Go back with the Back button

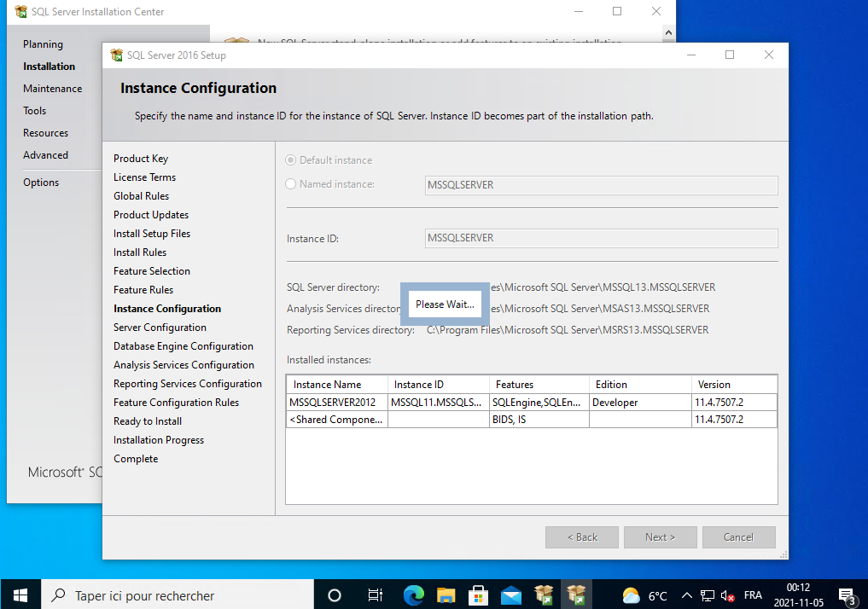[x=583, y=537]
